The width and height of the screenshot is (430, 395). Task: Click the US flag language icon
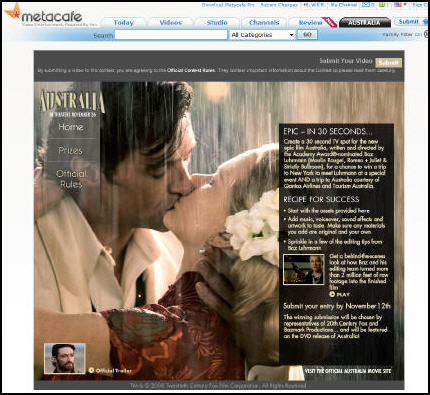click(397, 5)
